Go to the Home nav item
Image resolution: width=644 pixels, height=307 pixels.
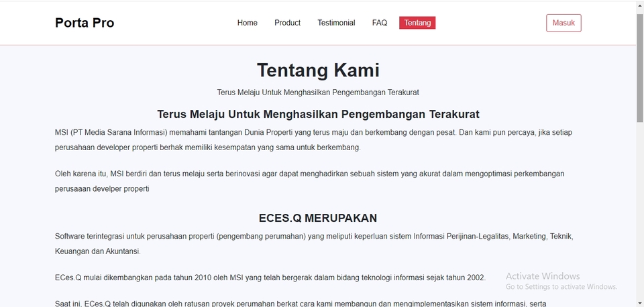coord(248,23)
